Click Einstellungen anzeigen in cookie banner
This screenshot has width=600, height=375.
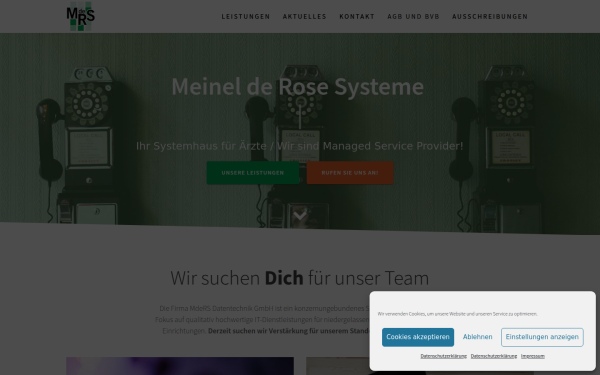click(542, 337)
